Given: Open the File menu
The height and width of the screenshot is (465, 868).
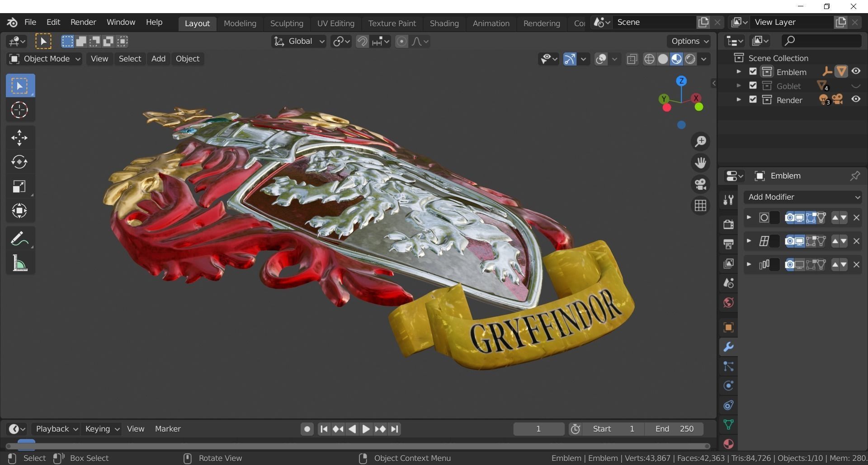Looking at the screenshot, I should [x=30, y=22].
